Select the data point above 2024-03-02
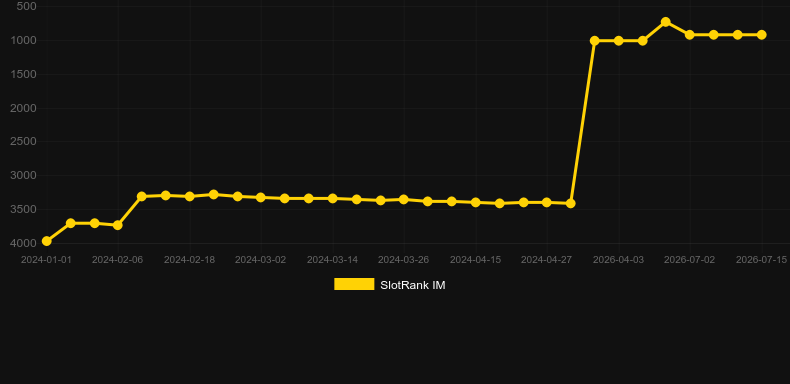Viewport: 790px width, 384px height. 260,198
